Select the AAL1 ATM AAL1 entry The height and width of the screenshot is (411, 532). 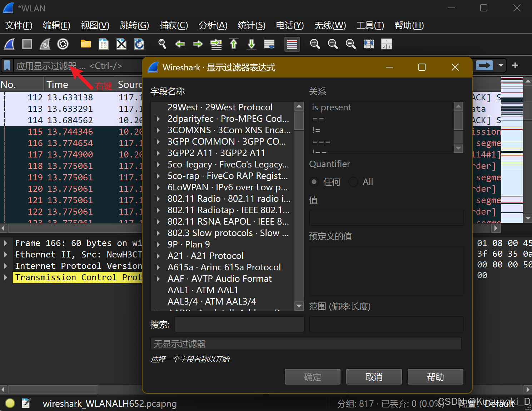click(x=223, y=290)
